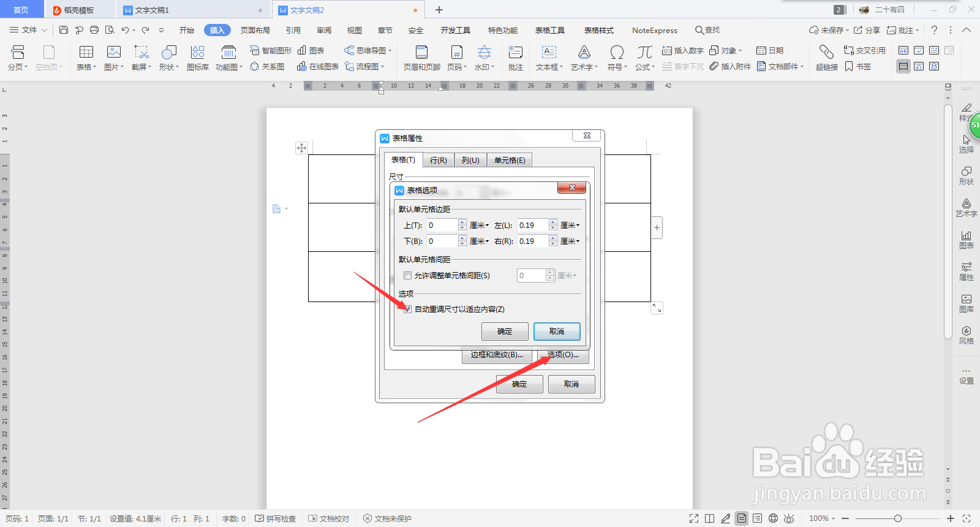Insert a comment annotation
This screenshot has width=980, height=527.
516,58
